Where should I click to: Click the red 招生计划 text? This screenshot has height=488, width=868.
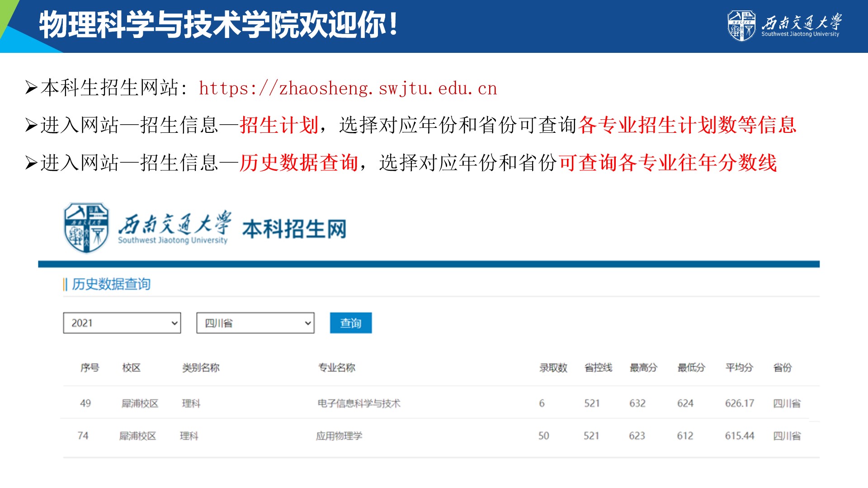tap(279, 125)
